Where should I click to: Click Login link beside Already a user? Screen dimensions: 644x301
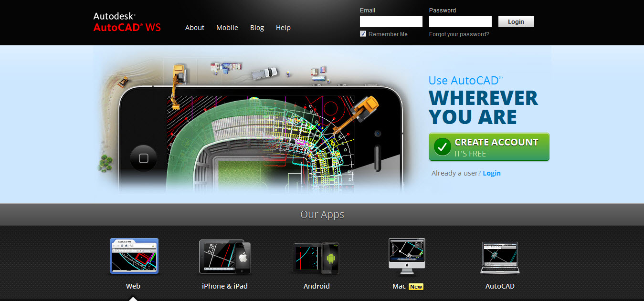(x=491, y=173)
